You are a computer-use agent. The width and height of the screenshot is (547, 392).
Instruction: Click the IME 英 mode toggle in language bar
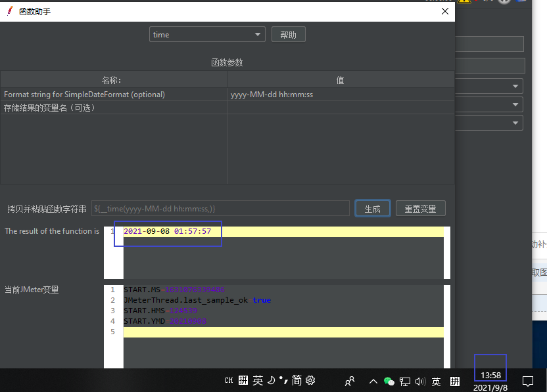pos(258,380)
